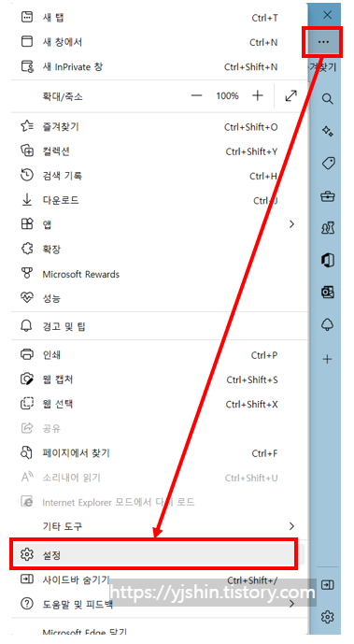Click the History clock icon
The height and width of the screenshot is (644, 354).
click(27, 176)
